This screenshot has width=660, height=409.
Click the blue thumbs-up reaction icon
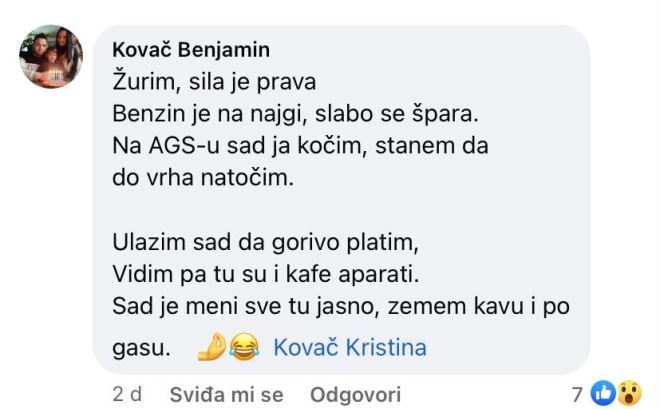coord(604,394)
